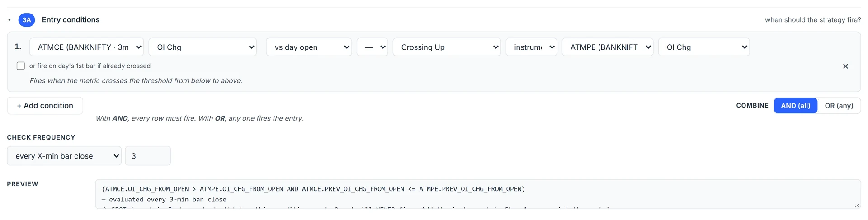Collapse the Entry conditions section arrow

pos(9,20)
